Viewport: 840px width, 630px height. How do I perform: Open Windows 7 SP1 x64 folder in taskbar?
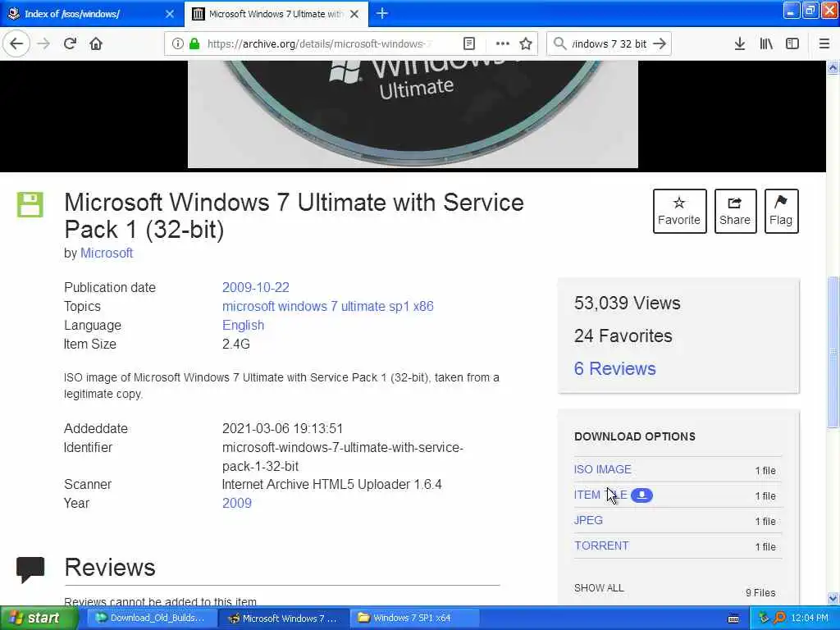[413, 618]
